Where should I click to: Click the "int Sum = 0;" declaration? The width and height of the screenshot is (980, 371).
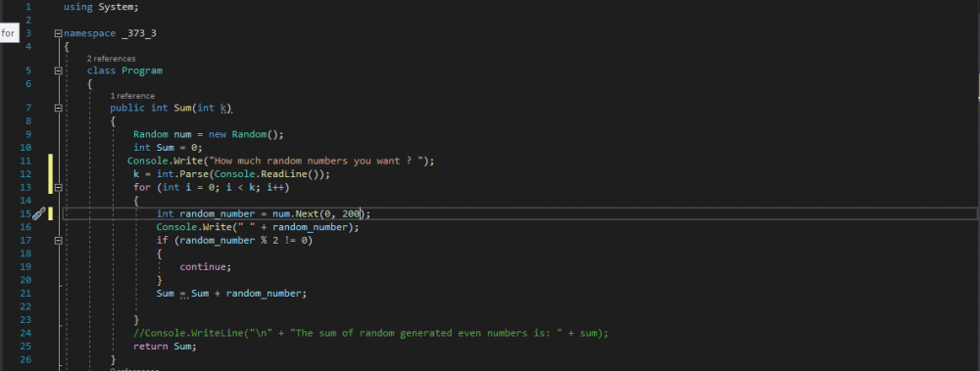pos(169,148)
